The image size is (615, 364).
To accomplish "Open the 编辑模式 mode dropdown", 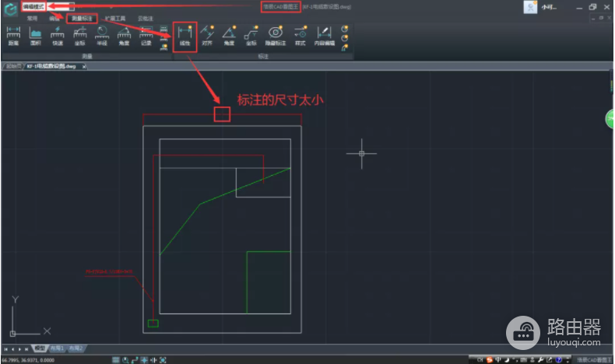I will 47,7.
